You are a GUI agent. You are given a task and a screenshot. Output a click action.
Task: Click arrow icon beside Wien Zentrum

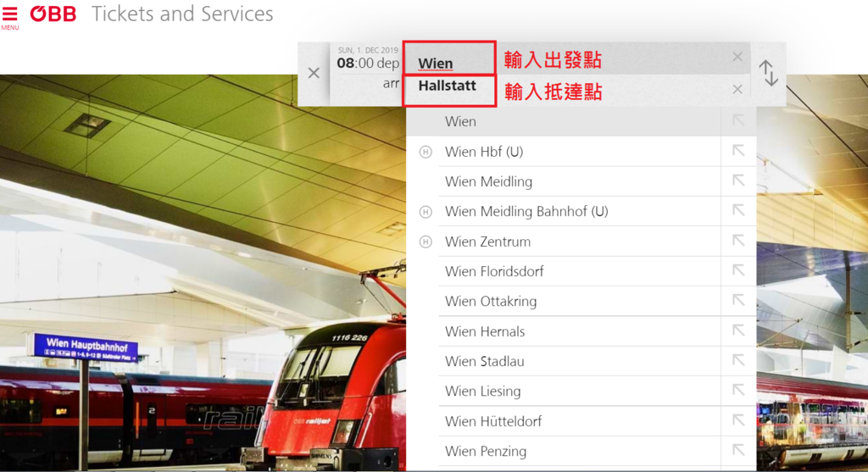point(738,242)
